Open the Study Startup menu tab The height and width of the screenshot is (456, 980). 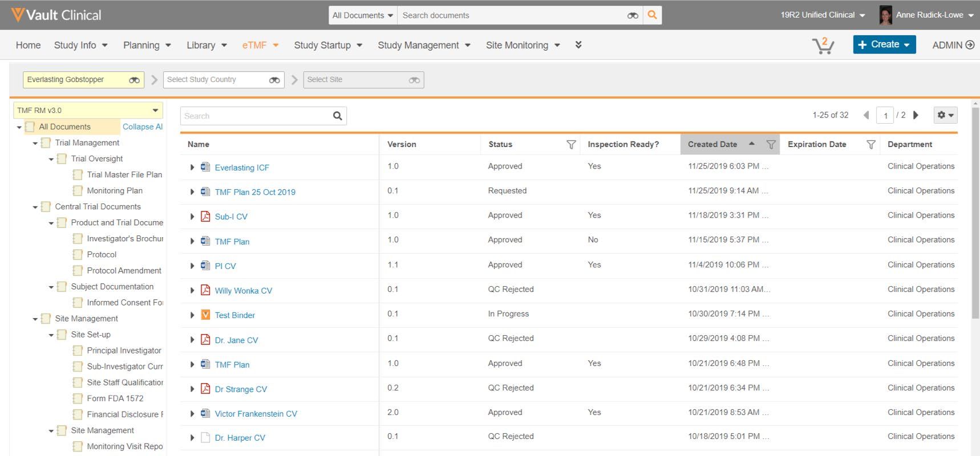328,45
